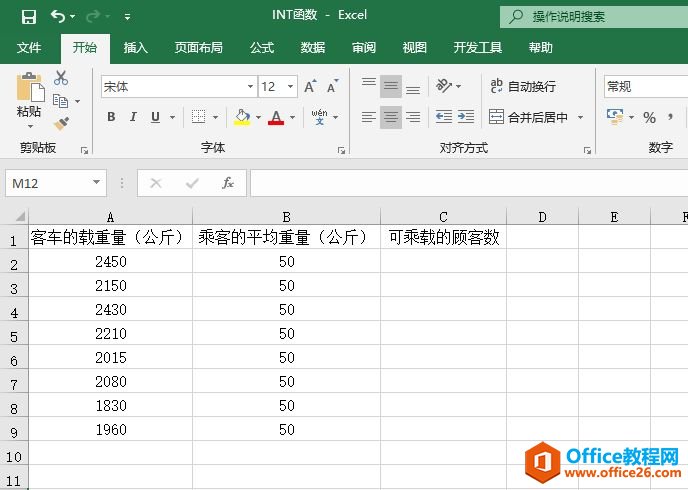688x490 pixels.
Task: Toggle Italic formatting
Action: click(x=133, y=117)
